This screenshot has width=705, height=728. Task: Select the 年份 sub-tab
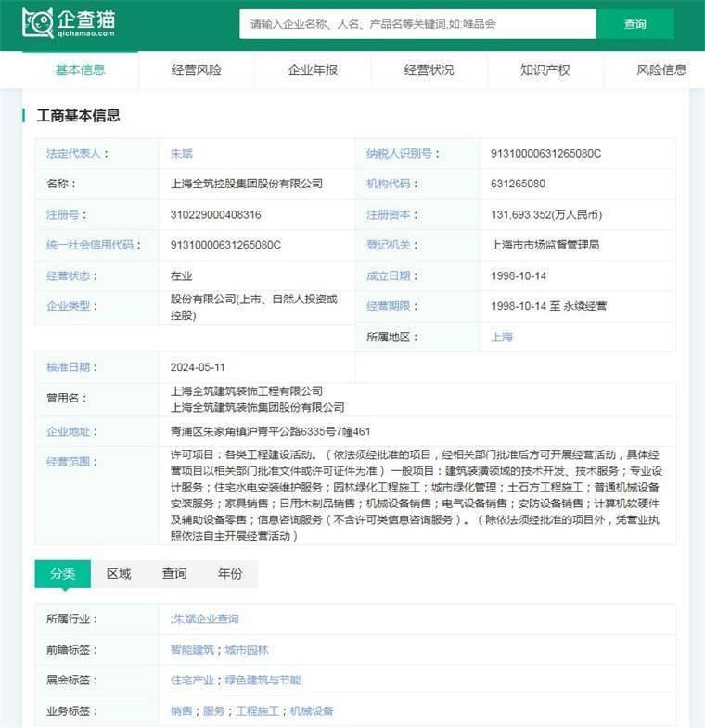click(230, 574)
